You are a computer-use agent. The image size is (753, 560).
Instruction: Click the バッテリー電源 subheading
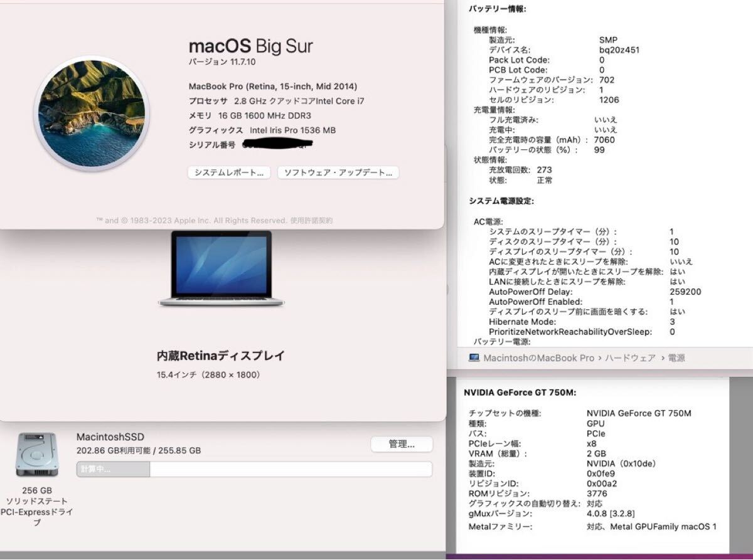502,342
